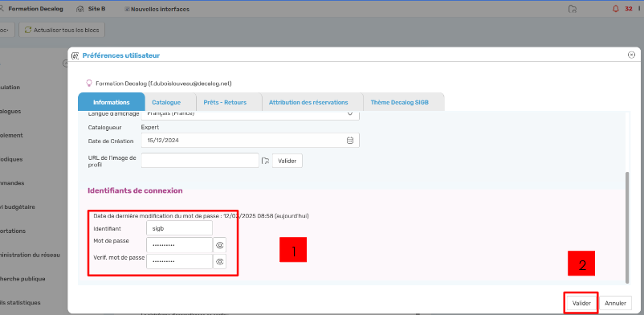
Task: Click the Date de dernière modification du mot de passe line
Action: click(x=202, y=215)
